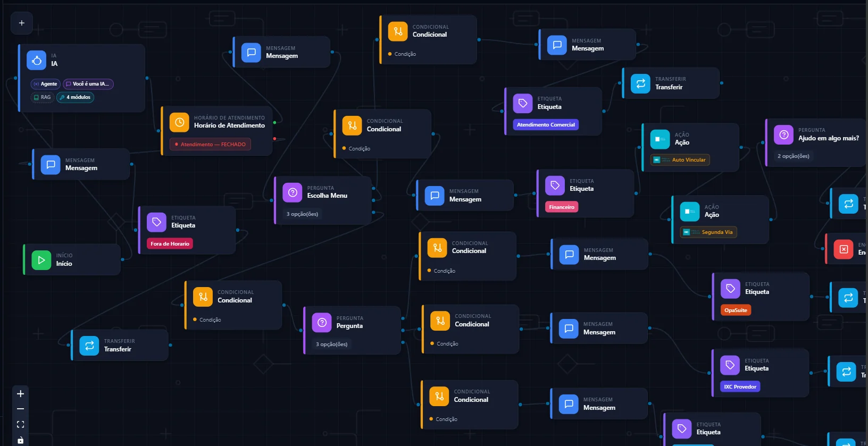Zoom in on the flow canvas
Viewport: 868px width, 446px height.
(x=21, y=394)
